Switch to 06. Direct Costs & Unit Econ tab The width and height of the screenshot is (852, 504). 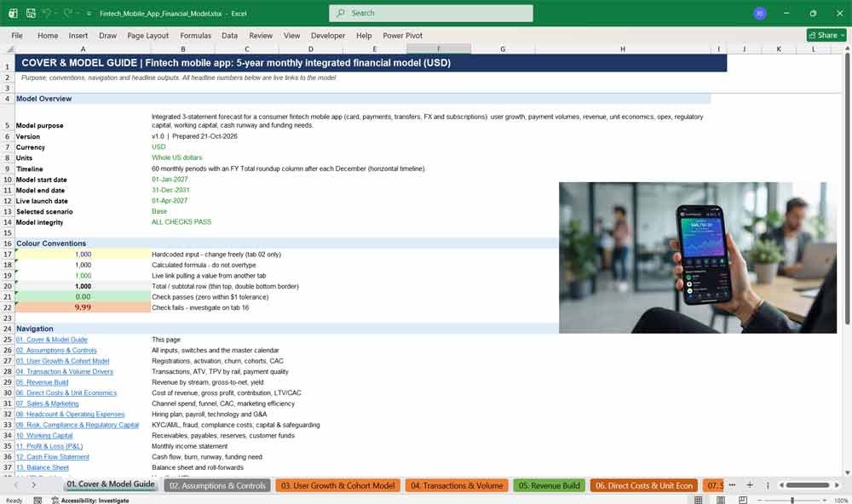pos(644,485)
